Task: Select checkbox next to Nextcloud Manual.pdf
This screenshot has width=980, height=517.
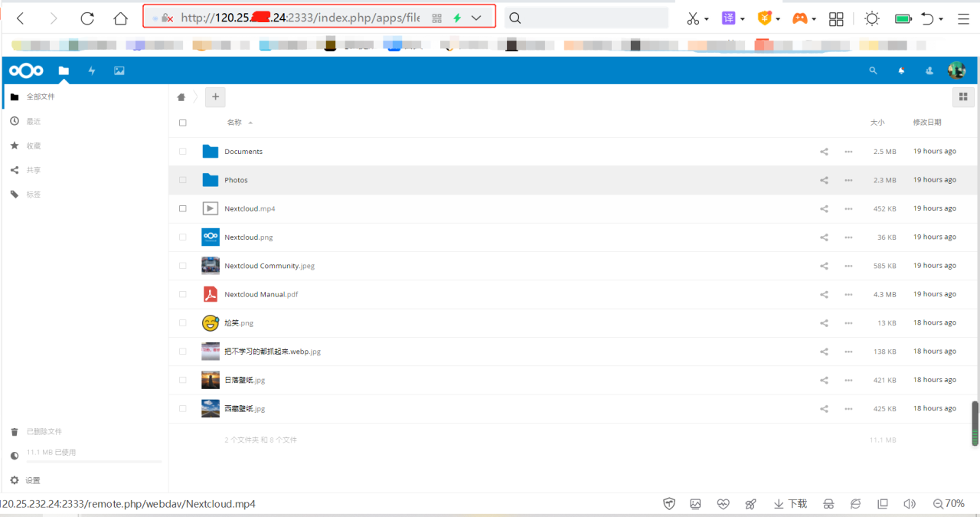Action: 183,294
